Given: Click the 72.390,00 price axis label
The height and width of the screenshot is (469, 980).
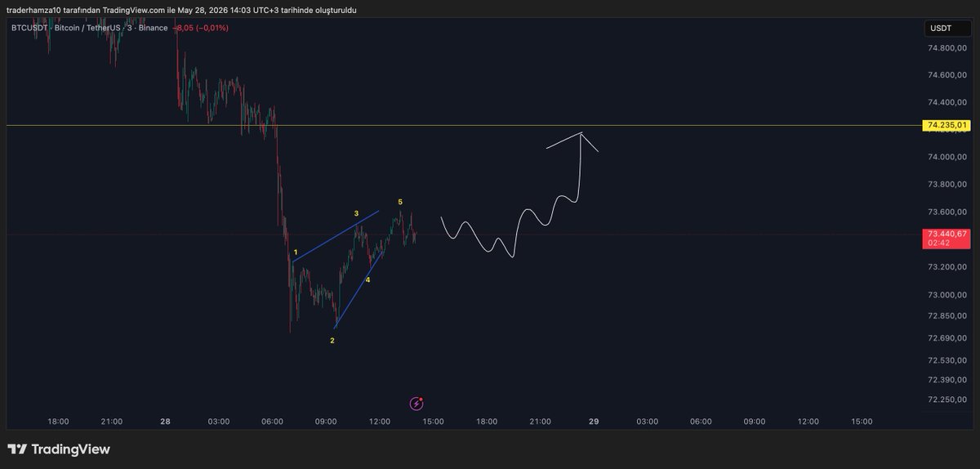Looking at the screenshot, I should click(947, 380).
